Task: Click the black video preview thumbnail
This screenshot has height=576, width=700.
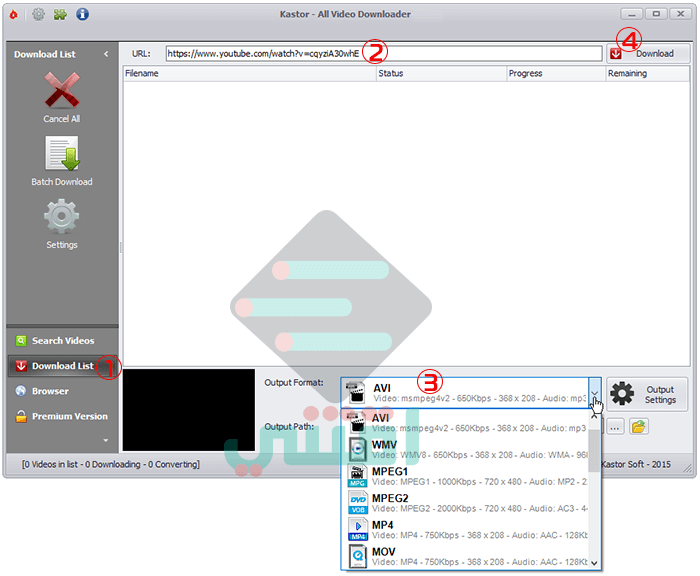Action: coord(189,409)
